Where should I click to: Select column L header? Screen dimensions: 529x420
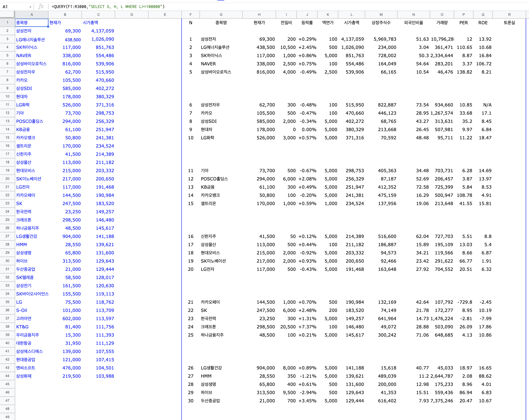(351, 14)
